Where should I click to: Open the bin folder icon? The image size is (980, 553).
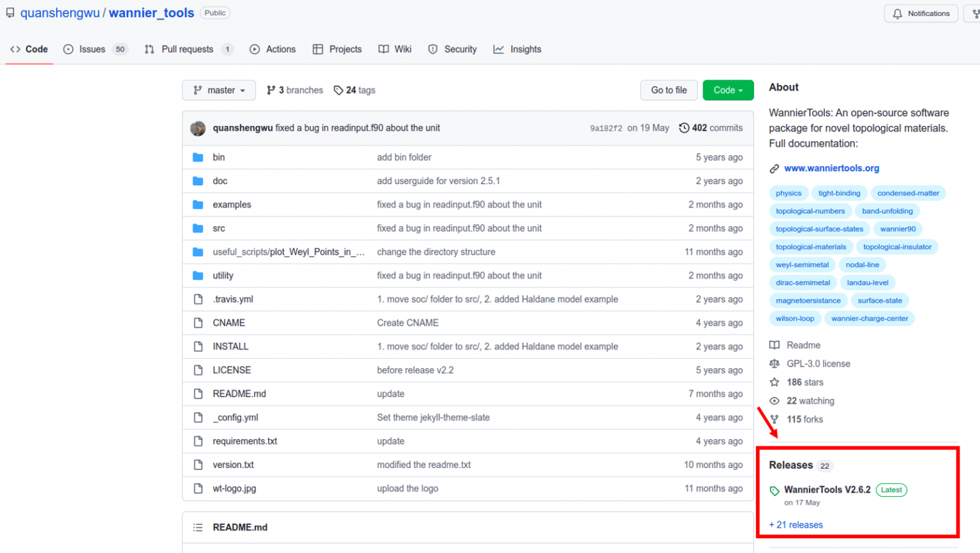click(198, 157)
